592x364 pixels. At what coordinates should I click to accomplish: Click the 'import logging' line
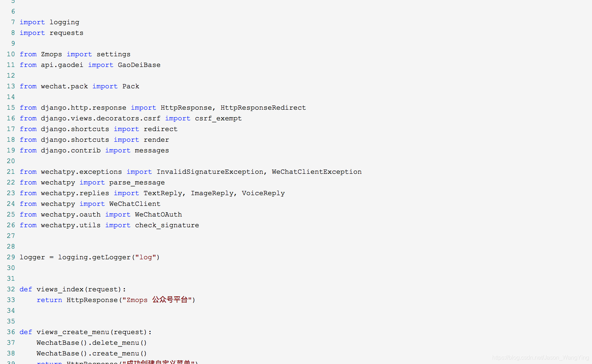coord(50,22)
